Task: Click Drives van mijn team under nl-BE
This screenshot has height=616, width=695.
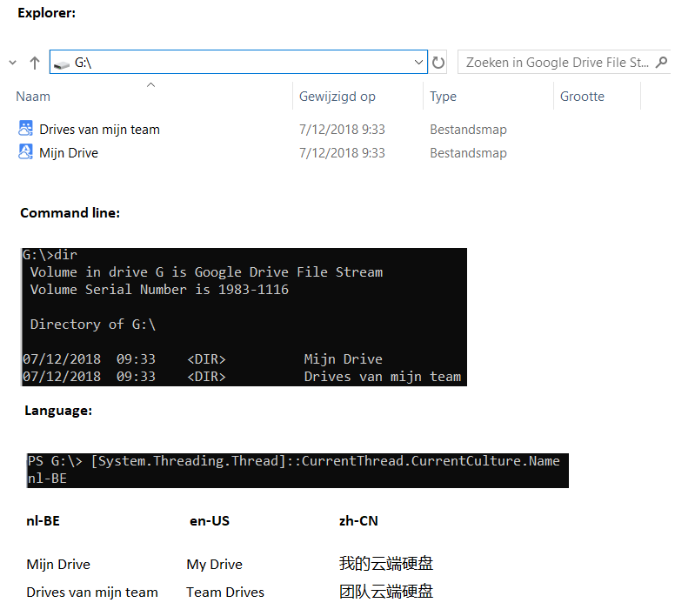Action: click(92, 592)
